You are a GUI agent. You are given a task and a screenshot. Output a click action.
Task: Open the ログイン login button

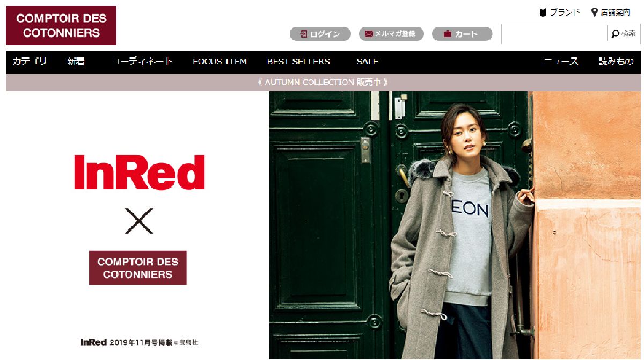320,34
